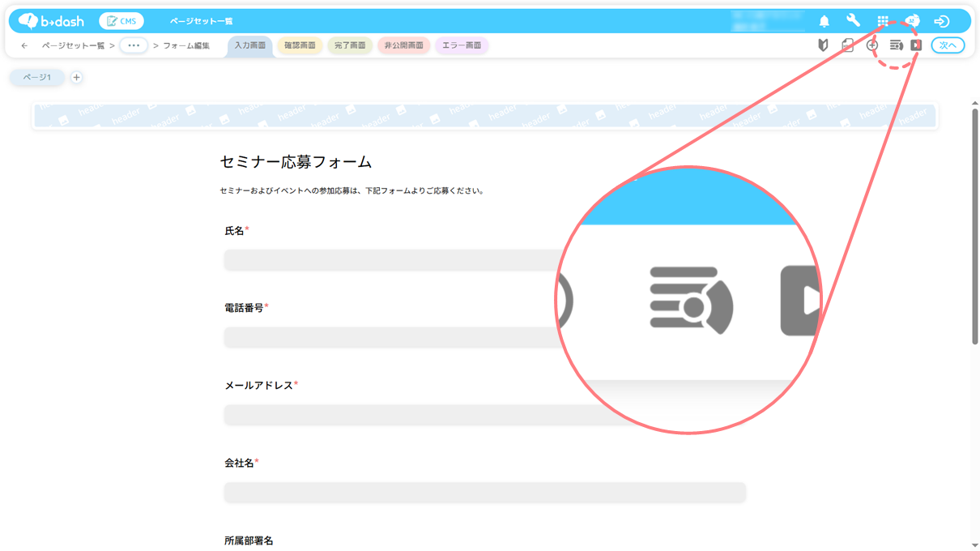Click the preview play icon
This screenshot has height=551, width=980.
pos(916,45)
